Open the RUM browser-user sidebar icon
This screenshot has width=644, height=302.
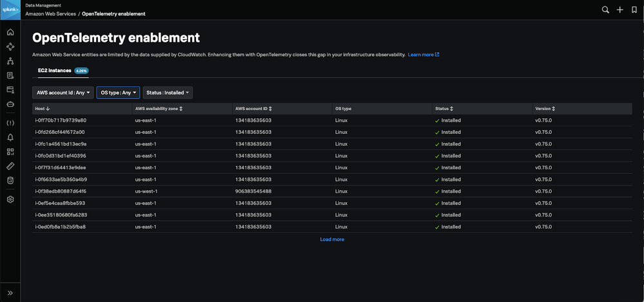pos(10,90)
